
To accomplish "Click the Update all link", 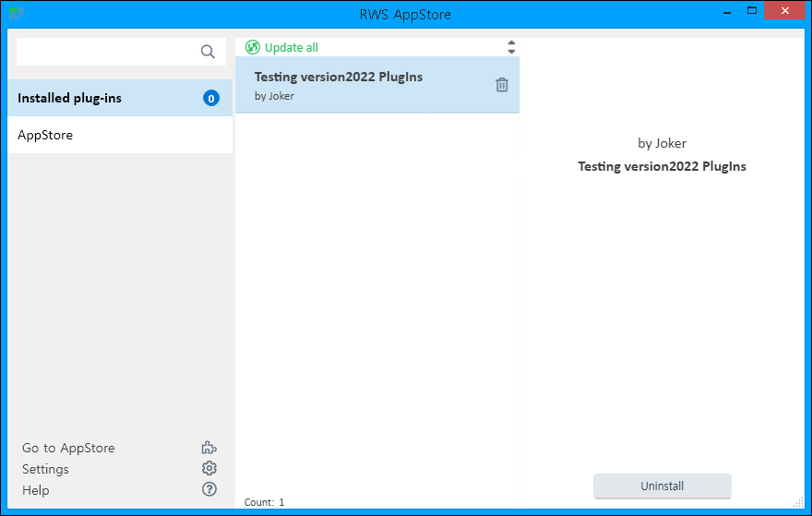I will (291, 48).
